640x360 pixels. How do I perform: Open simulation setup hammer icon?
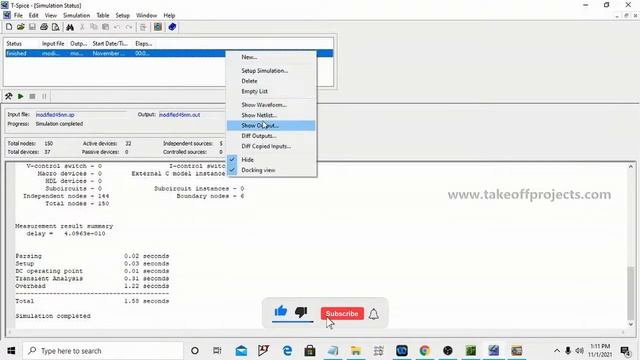coord(9,96)
